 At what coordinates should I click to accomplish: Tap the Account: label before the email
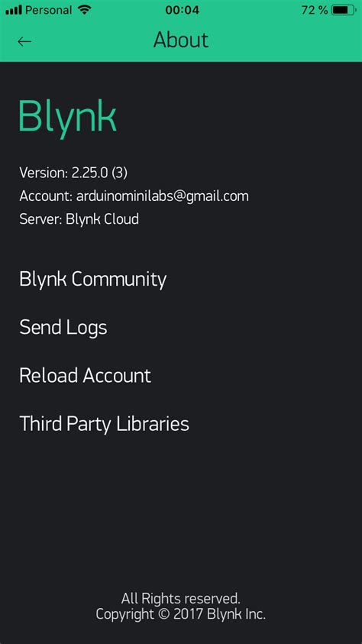tap(46, 196)
